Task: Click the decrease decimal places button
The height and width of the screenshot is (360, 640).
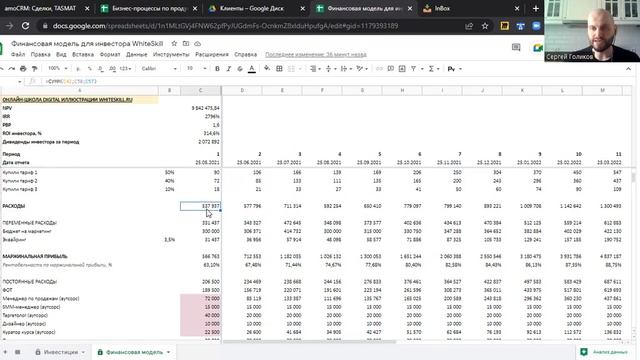Action: [x=101, y=69]
